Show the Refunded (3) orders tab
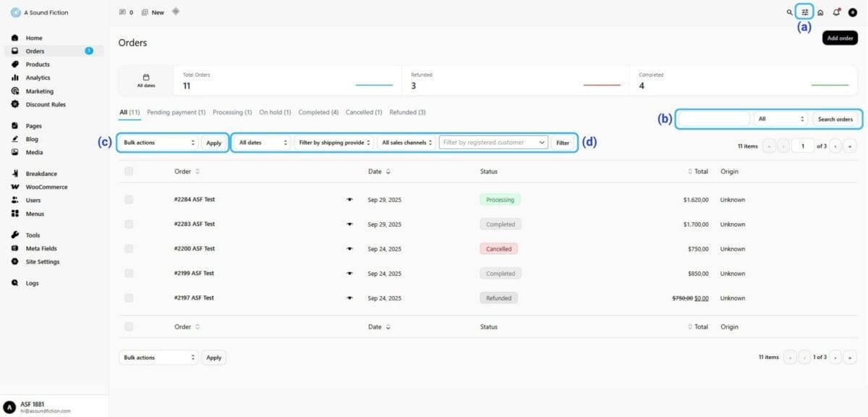This screenshot has width=868, height=417. 407,112
